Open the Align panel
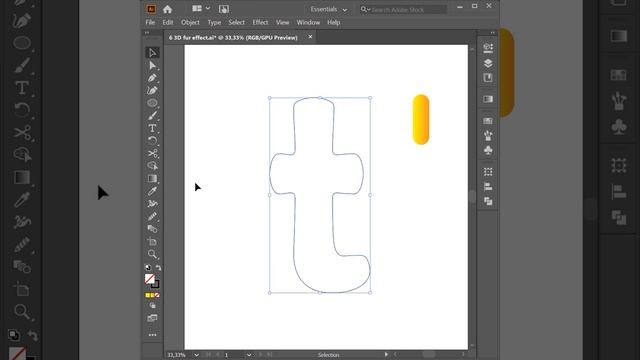Viewport: 640px width, 360px height. (x=488, y=187)
